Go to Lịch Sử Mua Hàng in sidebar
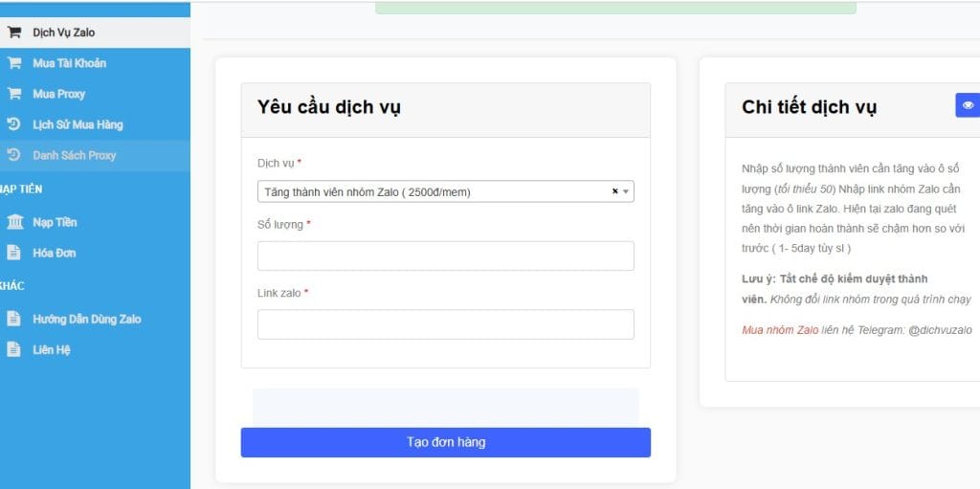Screen dimensions: 980x489 pos(78,124)
